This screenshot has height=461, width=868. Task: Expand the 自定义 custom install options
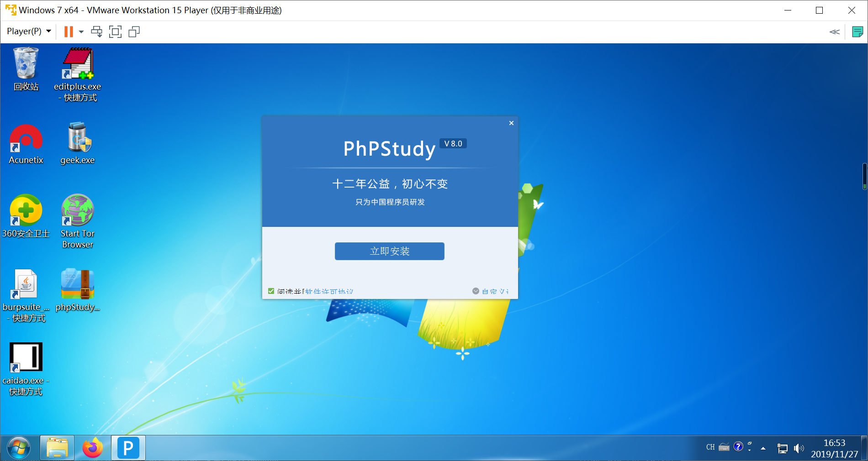click(491, 291)
